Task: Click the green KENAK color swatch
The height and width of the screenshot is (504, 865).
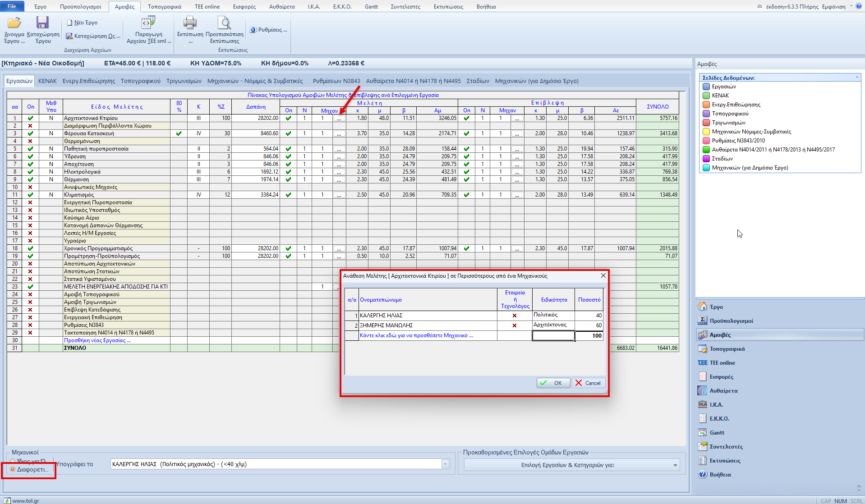Action: [x=706, y=96]
